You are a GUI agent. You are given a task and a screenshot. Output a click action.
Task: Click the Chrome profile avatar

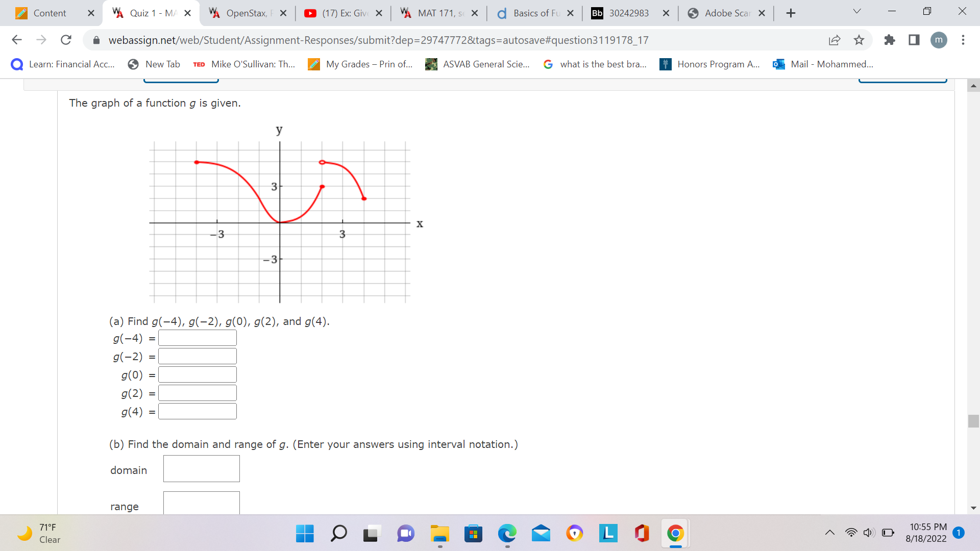(x=939, y=40)
